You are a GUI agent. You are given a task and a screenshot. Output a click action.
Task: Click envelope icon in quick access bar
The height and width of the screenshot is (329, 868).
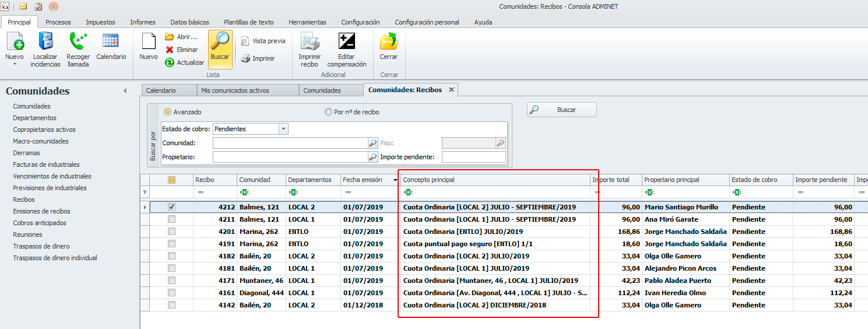pos(23,6)
